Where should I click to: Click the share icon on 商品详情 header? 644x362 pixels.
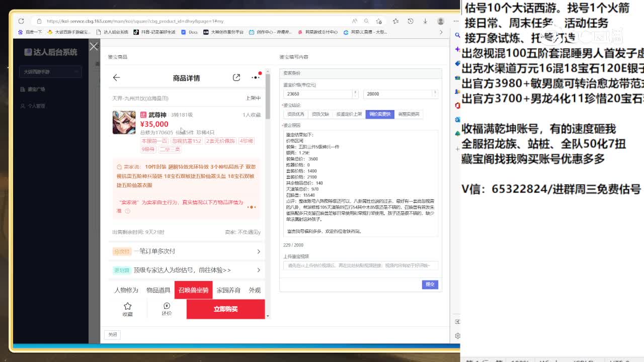(236, 77)
